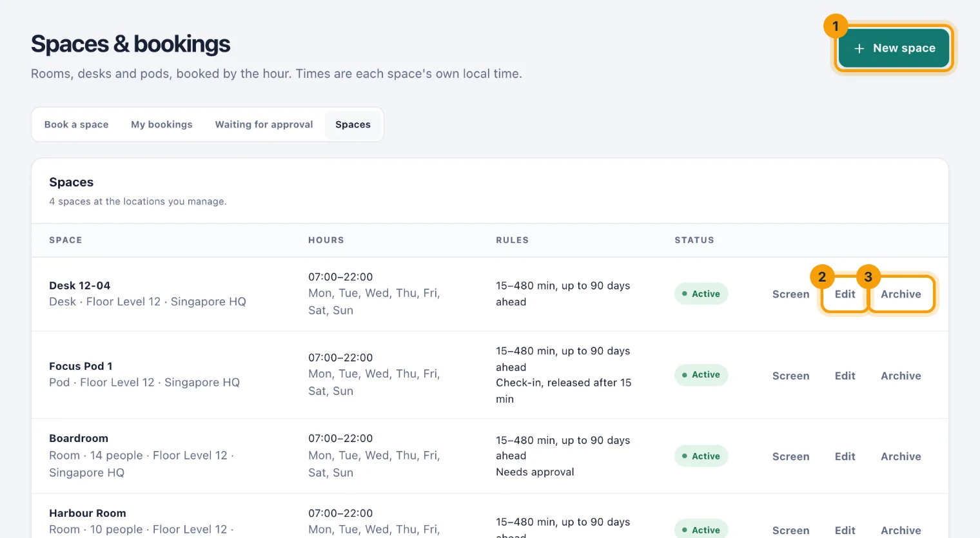Click the Active status badge for Desk 12-04

click(701, 294)
